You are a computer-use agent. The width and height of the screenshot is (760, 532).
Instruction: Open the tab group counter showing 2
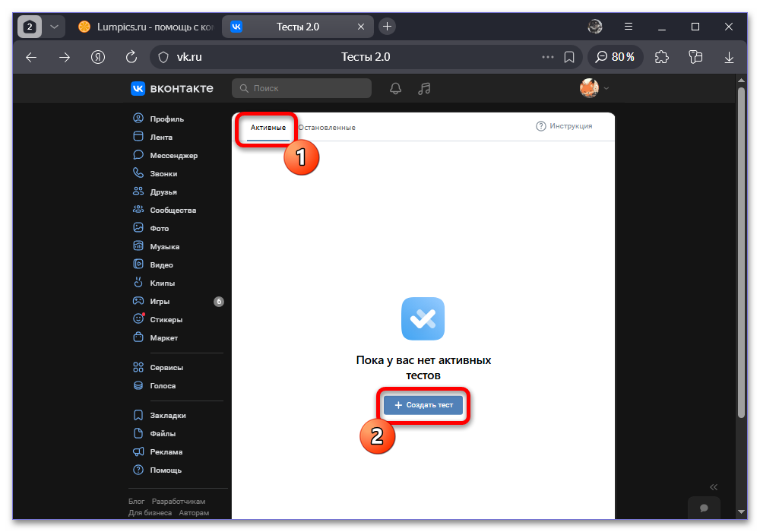[x=30, y=27]
